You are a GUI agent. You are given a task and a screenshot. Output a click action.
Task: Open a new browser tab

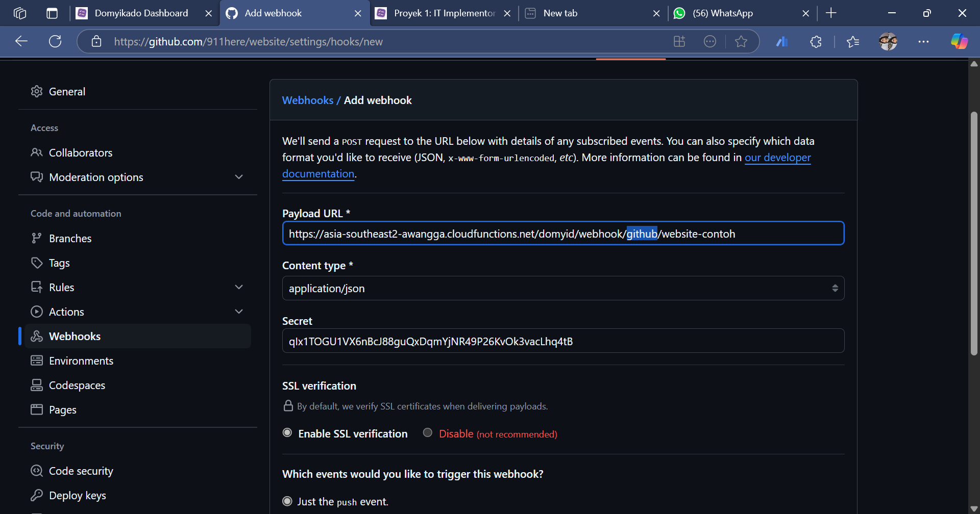point(831,13)
